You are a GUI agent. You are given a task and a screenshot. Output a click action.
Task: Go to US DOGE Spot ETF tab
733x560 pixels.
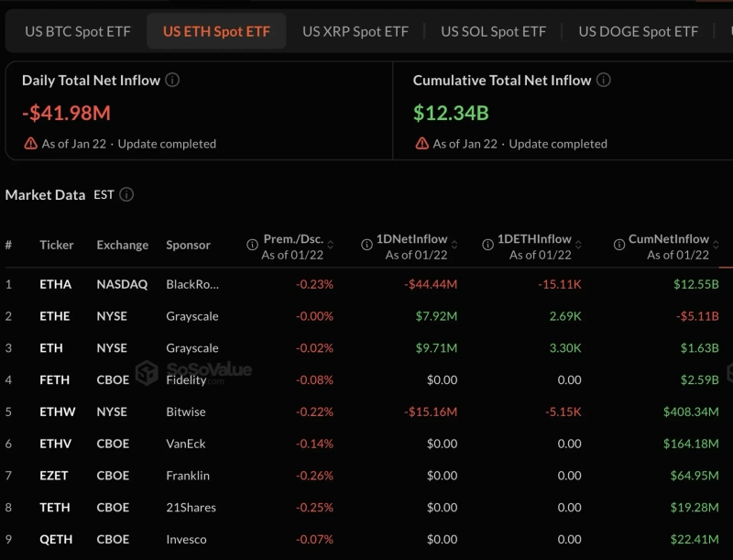click(x=638, y=31)
